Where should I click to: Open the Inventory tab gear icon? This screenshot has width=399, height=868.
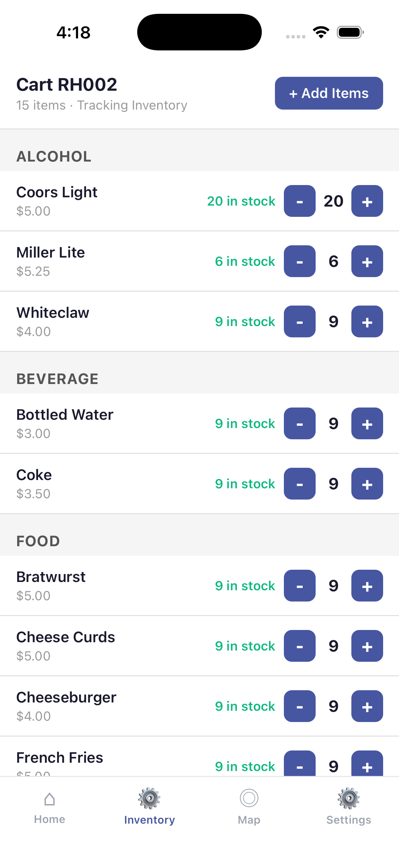point(149,798)
